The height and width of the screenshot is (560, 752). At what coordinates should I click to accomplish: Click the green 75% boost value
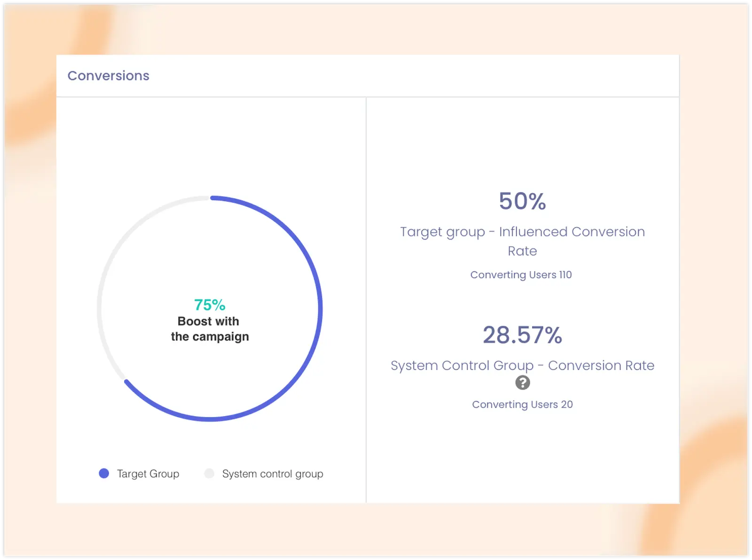click(210, 305)
